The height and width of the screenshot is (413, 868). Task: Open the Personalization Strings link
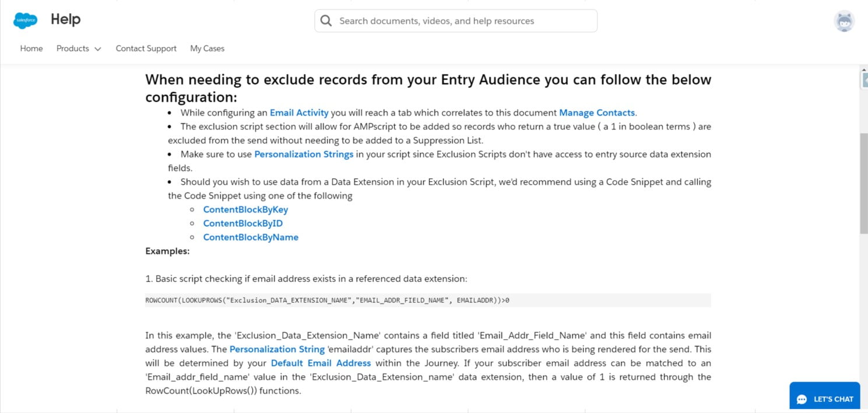pyautogui.click(x=304, y=154)
